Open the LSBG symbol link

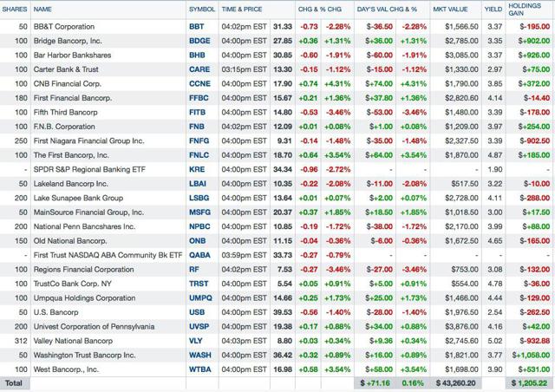click(x=199, y=198)
